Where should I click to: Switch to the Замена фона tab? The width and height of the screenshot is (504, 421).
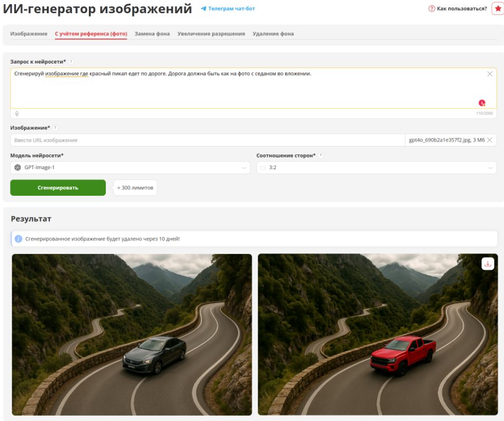pyautogui.click(x=152, y=34)
